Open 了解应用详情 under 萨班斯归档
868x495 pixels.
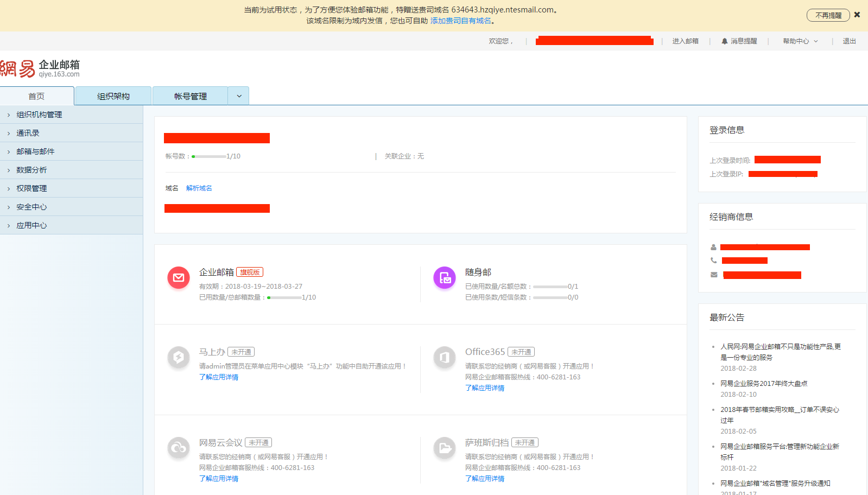(x=485, y=479)
